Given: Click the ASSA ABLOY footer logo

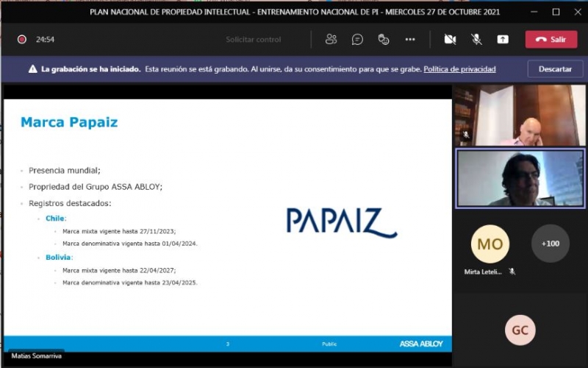Looking at the screenshot, I should click(x=420, y=344).
